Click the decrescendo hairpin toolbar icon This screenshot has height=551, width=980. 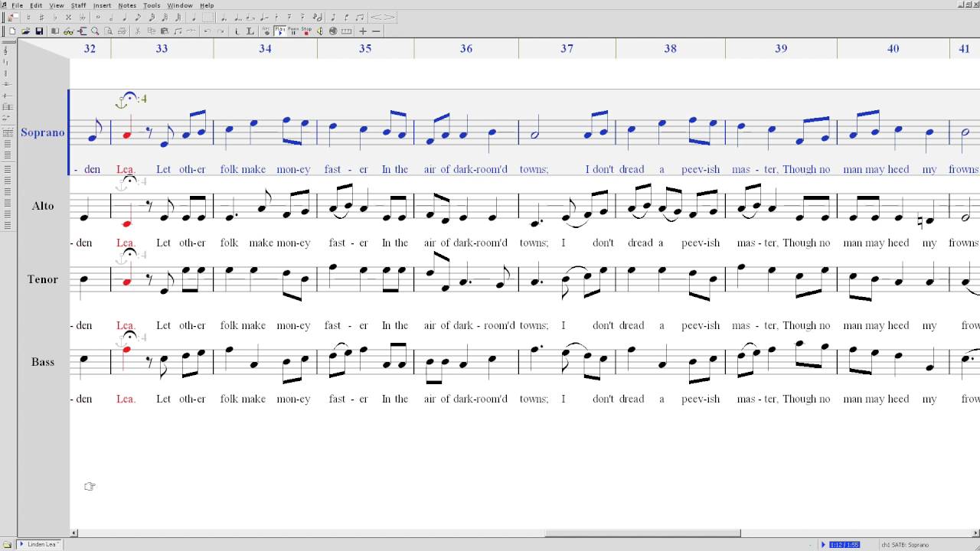(388, 17)
